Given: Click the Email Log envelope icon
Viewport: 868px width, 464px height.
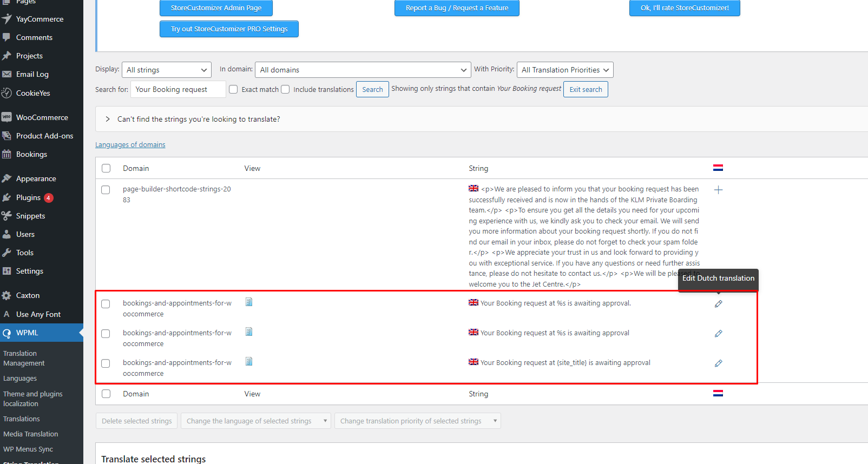Looking at the screenshot, I should (6, 74).
